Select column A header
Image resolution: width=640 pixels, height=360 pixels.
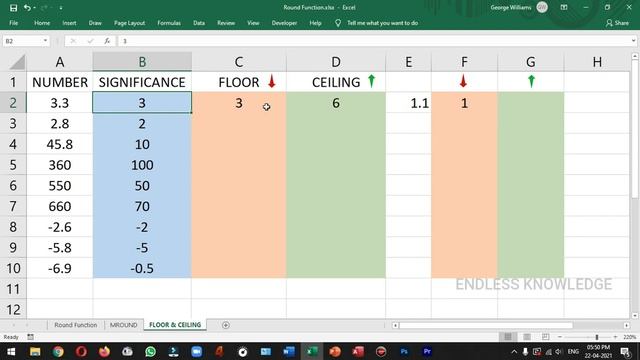tap(60, 62)
